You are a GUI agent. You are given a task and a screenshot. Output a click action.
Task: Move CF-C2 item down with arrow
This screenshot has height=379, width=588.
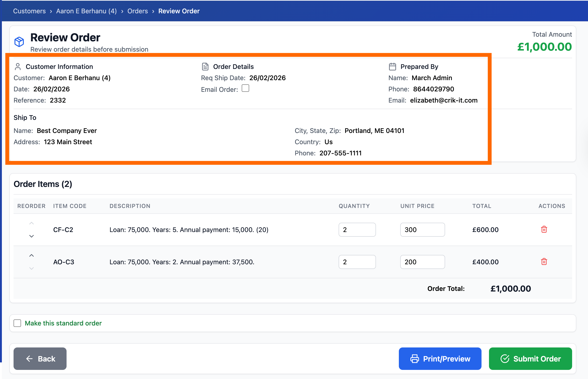[x=32, y=236]
